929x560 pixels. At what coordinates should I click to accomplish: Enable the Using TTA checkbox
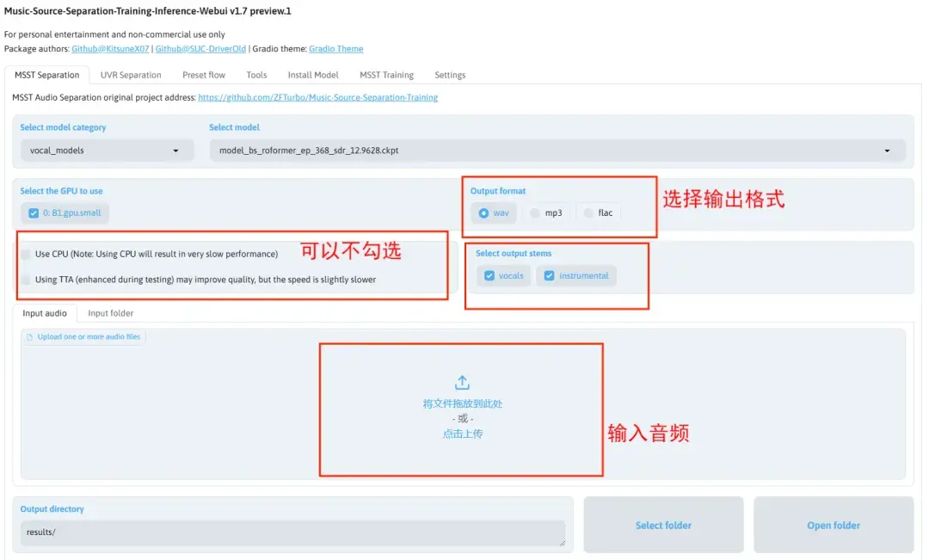pyautogui.click(x=27, y=279)
